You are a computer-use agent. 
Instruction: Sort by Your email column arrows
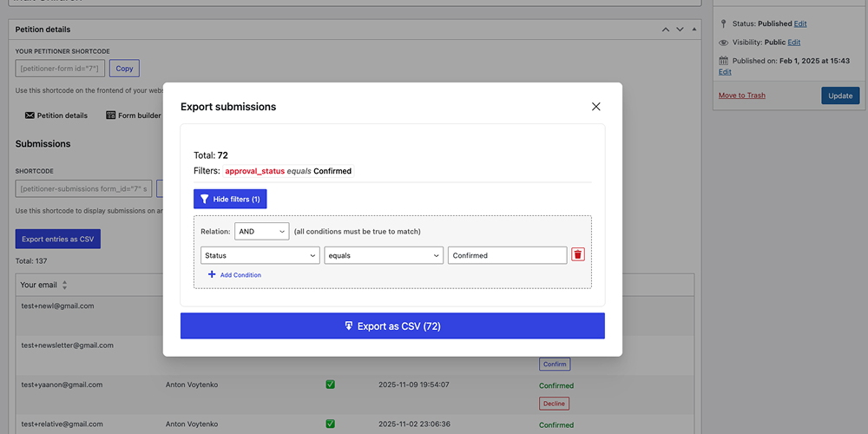(x=64, y=285)
